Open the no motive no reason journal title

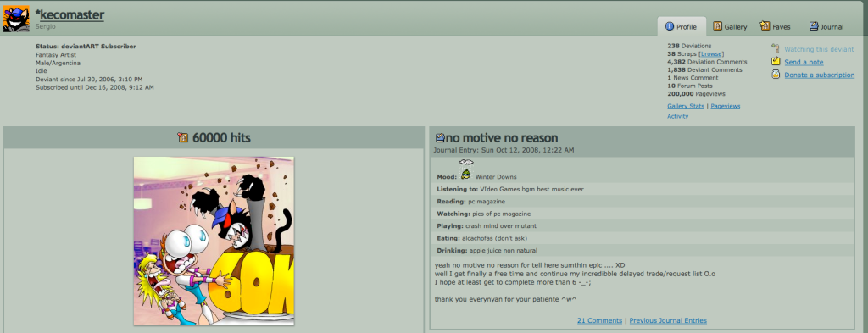[x=502, y=138]
